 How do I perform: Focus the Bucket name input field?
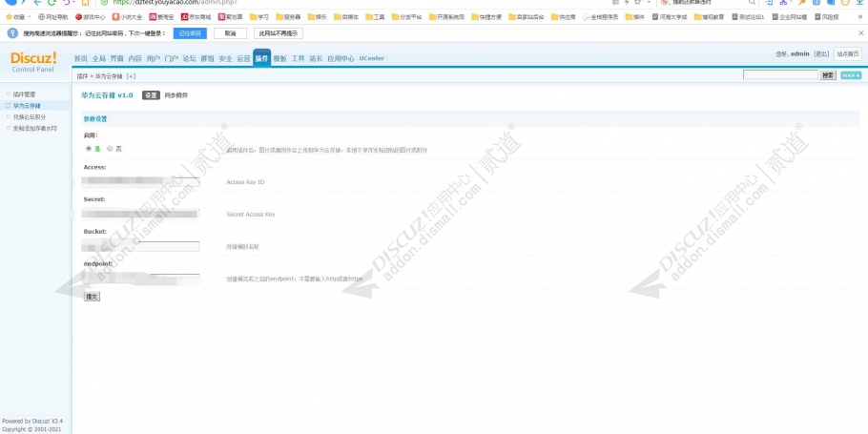tap(140, 246)
